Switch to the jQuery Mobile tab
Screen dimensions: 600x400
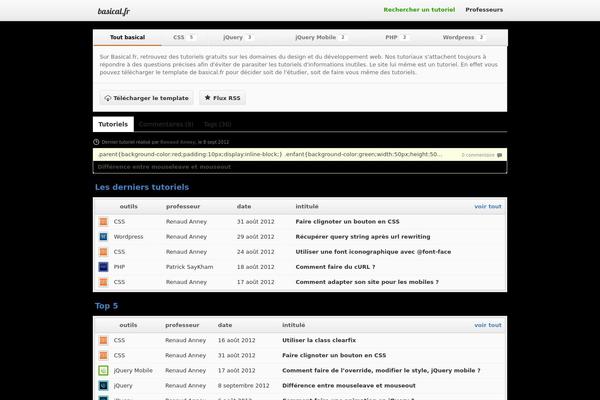[x=320, y=37]
